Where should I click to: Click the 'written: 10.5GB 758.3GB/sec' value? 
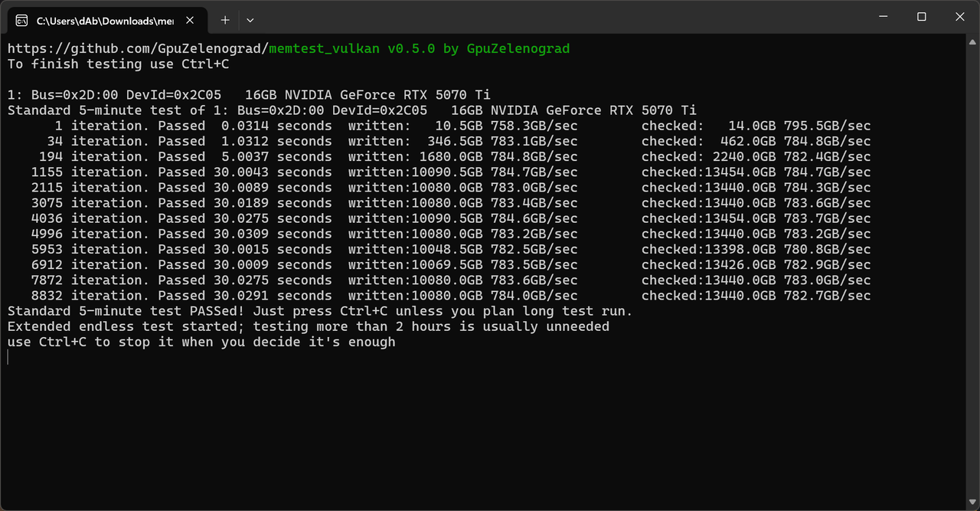click(x=462, y=126)
